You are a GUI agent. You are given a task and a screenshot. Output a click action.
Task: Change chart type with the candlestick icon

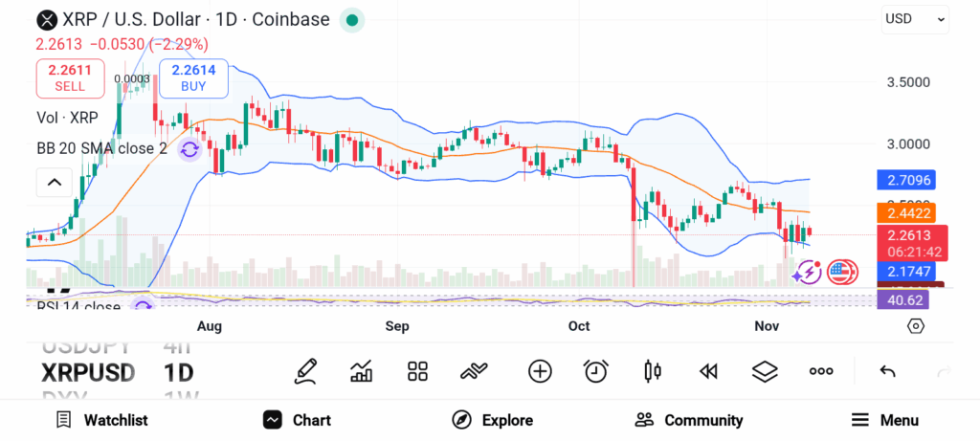click(x=654, y=371)
